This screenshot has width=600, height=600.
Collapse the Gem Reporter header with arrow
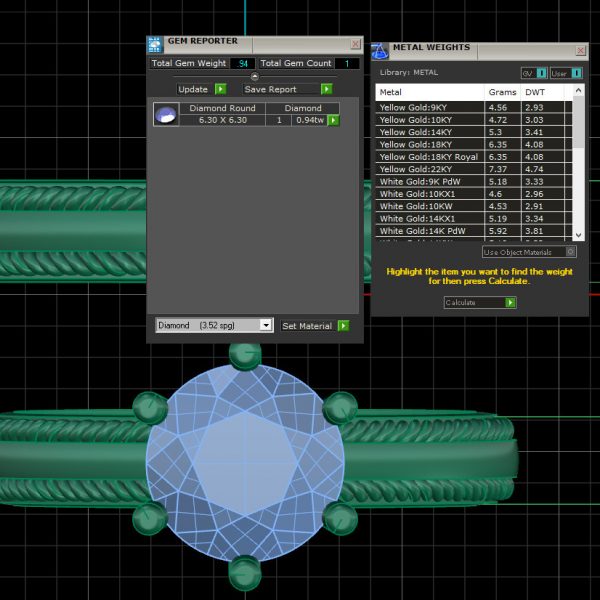point(254,76)
